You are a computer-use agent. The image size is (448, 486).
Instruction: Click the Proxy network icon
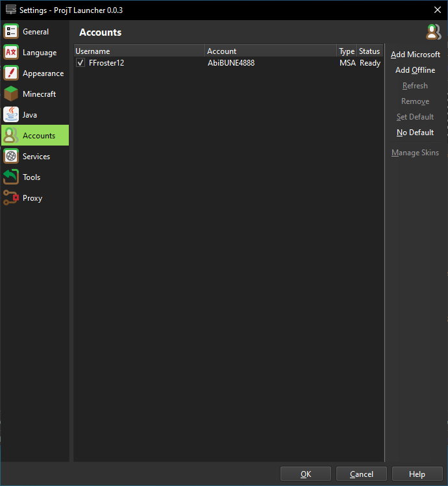click(11, 198)
